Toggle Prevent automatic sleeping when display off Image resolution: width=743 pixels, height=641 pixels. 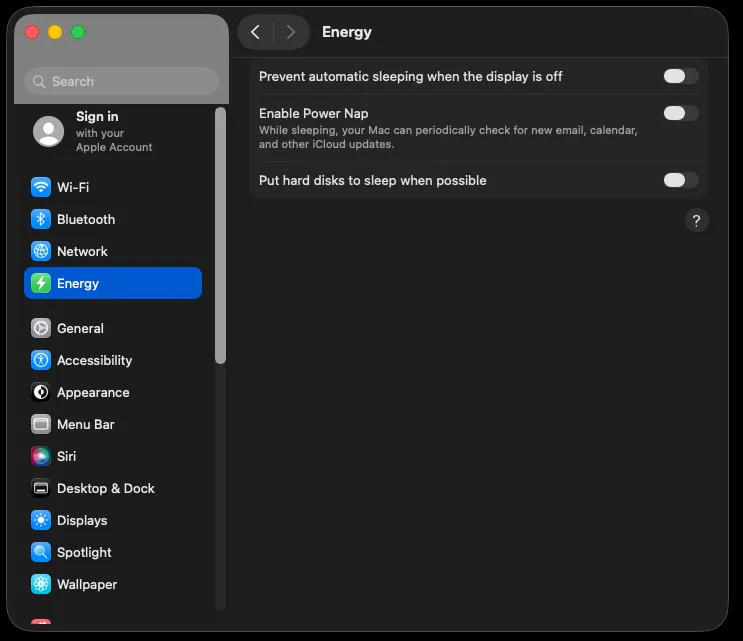(x=680, y=76)
